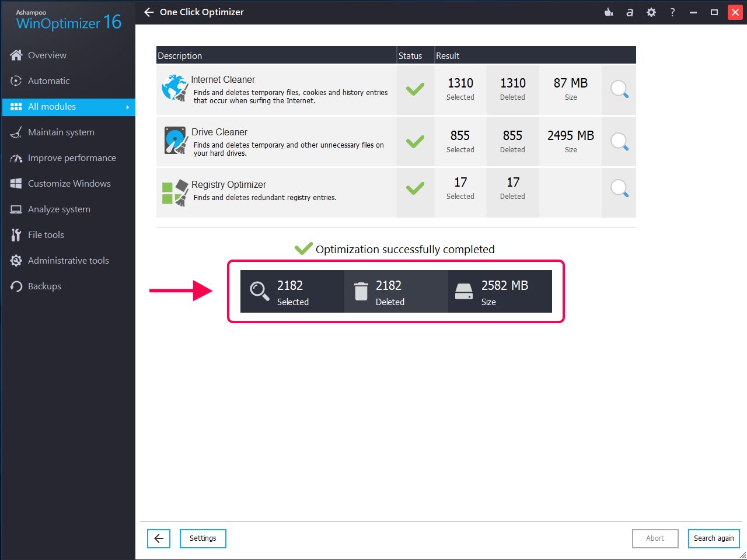Click the bottom back arrow button
This screenshot has width=747, height=560.
point(159,538)
